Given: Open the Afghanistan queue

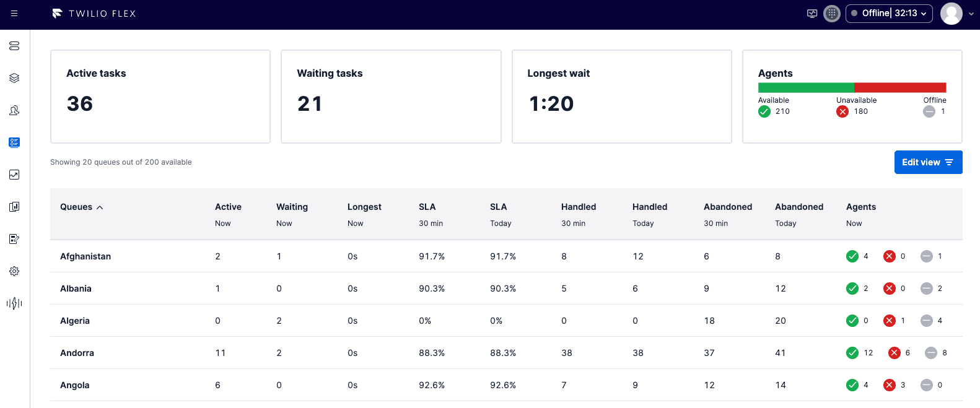Looking at the screenshot, I should point(85,256).
